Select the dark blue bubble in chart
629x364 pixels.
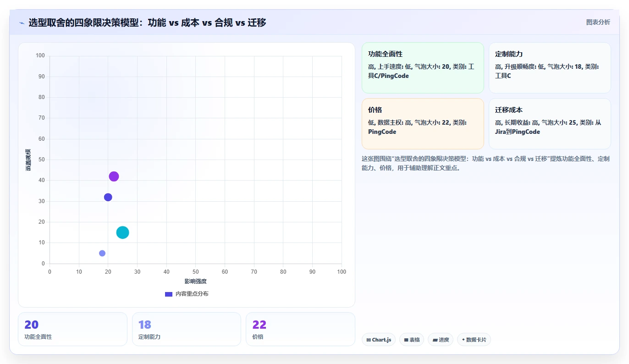108,197
